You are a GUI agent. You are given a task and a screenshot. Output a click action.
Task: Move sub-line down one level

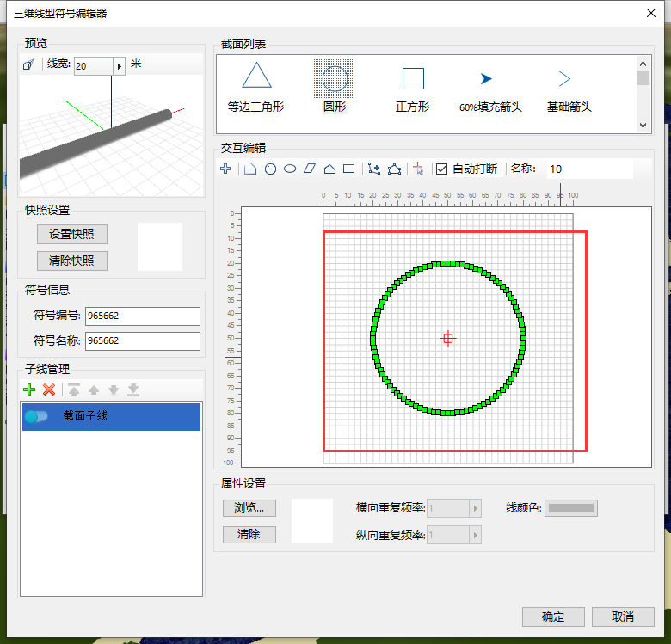[114, 389]
